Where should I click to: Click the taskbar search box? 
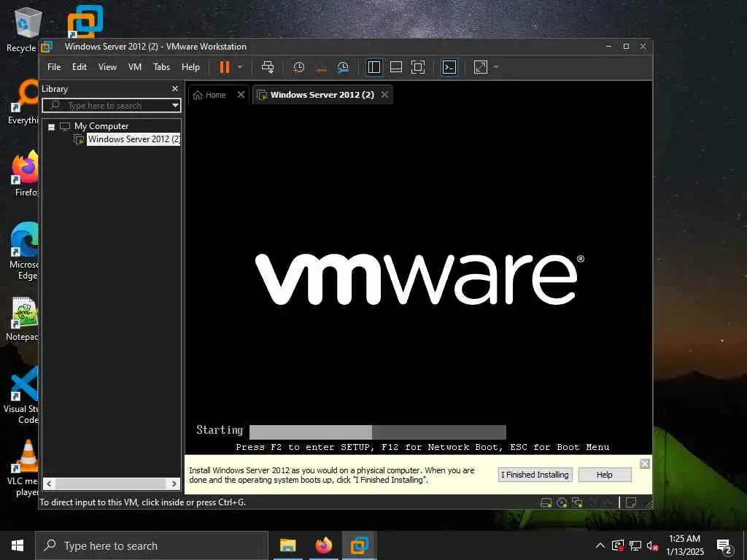(x=152, y=545)
